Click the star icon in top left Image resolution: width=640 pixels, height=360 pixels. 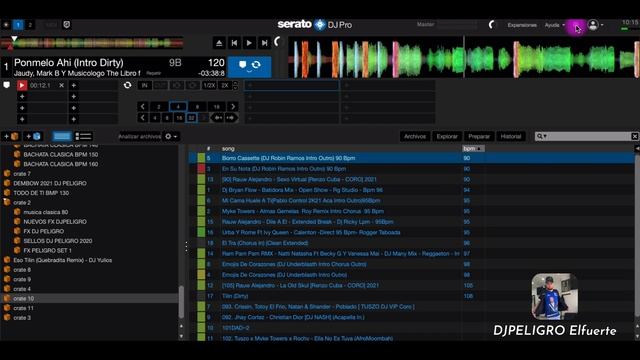6,25
